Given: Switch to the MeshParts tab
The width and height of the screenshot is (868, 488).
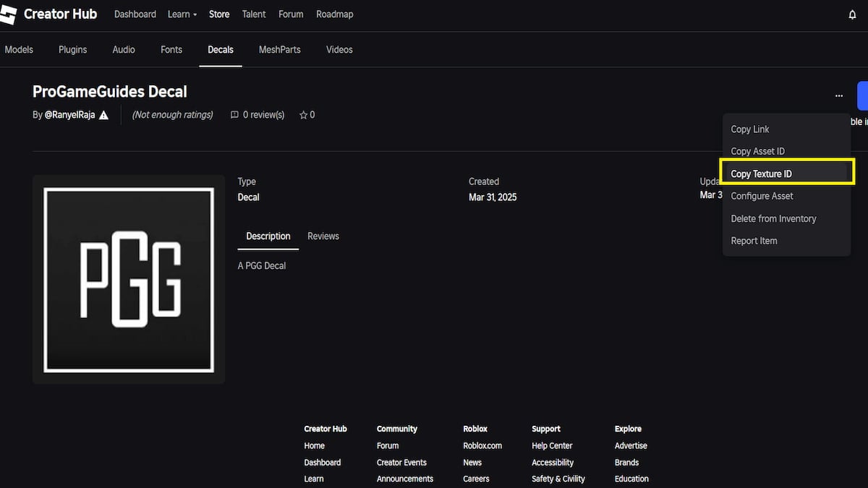Looking at the screenshot, I should tap(279, 50).
